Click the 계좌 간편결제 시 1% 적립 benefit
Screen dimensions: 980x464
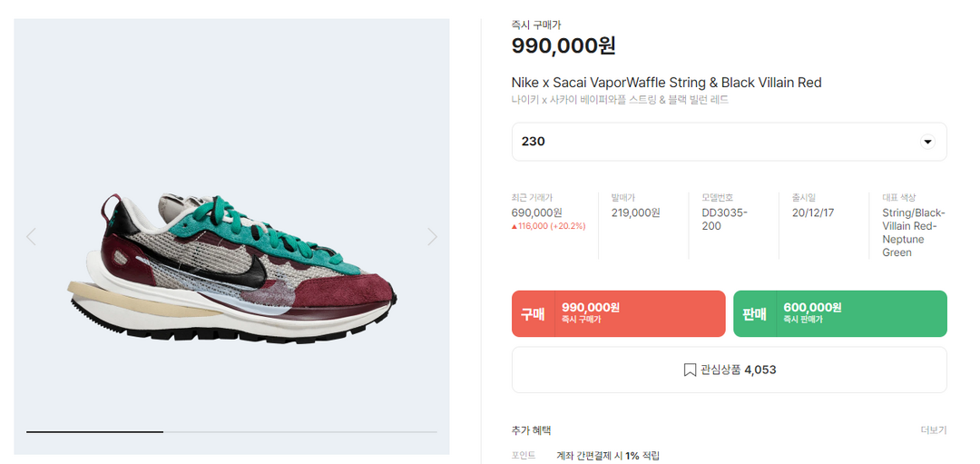pos(608,455)
